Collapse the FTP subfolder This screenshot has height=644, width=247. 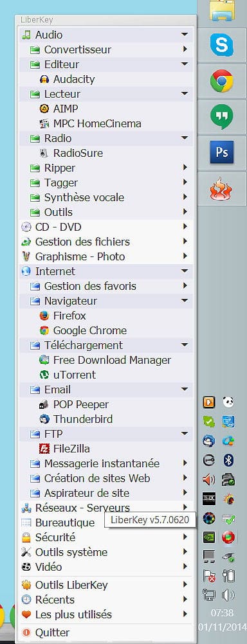[105, 434]
